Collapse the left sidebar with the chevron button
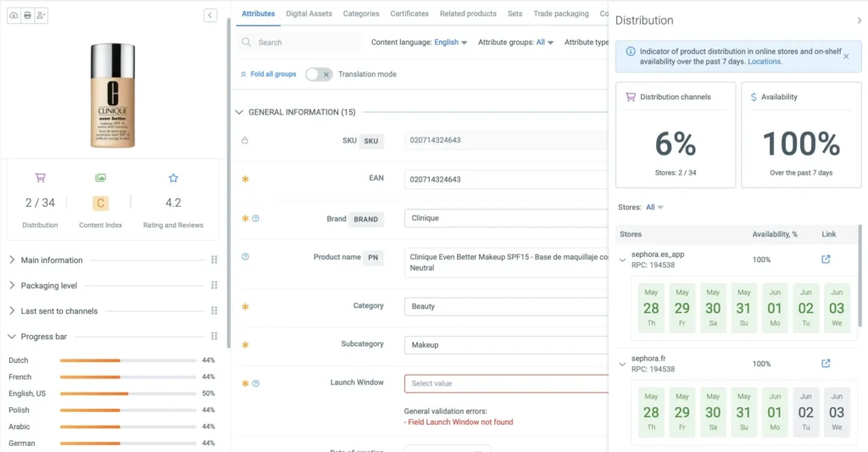 (x=210, y=15)
